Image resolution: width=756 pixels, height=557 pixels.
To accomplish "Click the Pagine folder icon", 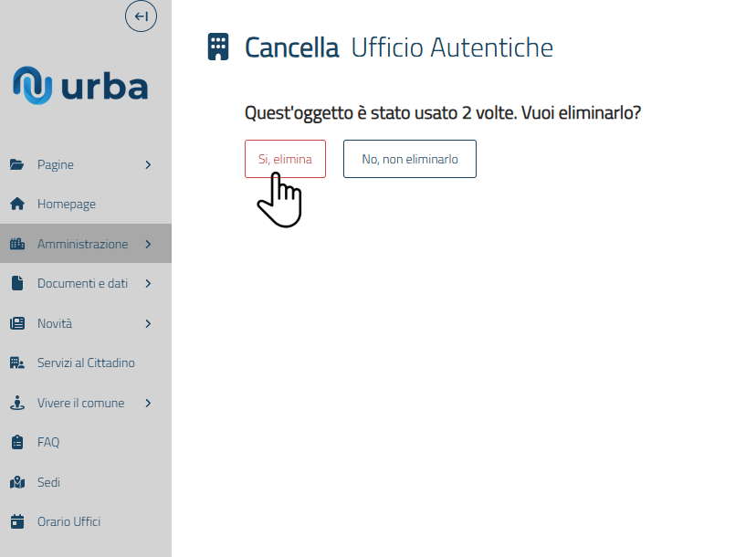I will click(x=16, y=165).
